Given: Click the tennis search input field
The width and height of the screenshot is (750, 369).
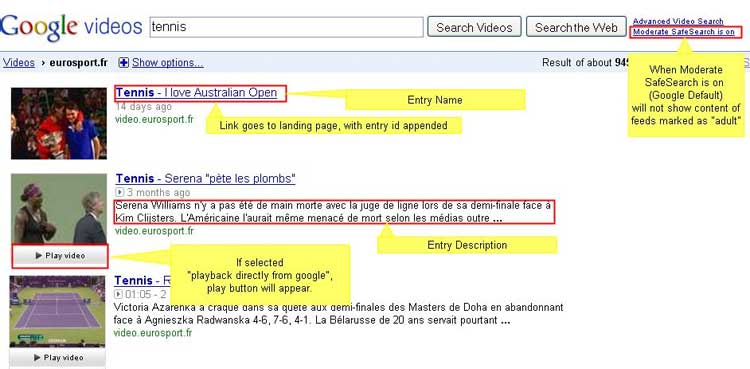Looking at the screenshot, I should [287, 27].
